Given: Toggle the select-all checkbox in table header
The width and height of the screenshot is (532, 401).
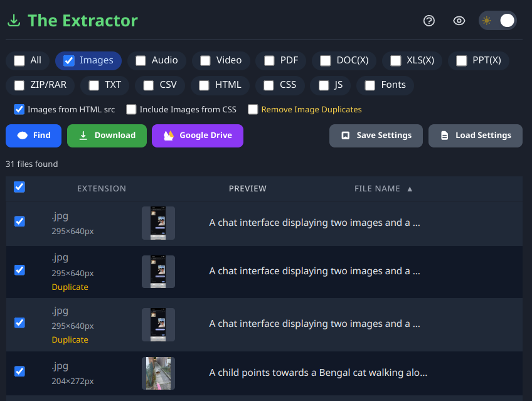Looking at the screenshot, I should tap(19, 187).
